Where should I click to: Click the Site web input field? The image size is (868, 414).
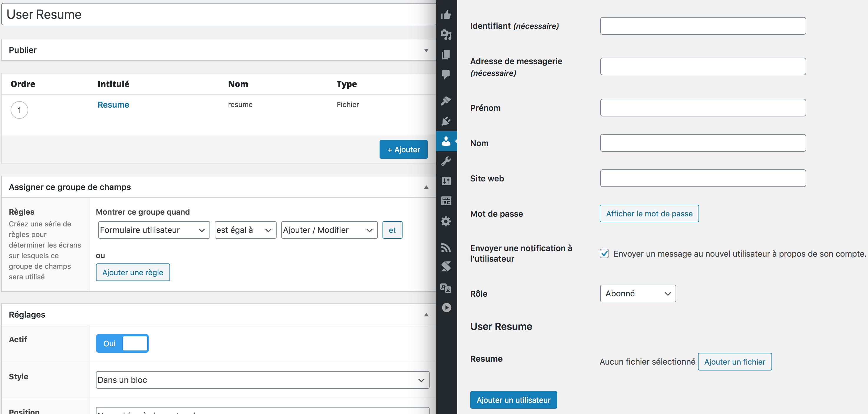703,178
